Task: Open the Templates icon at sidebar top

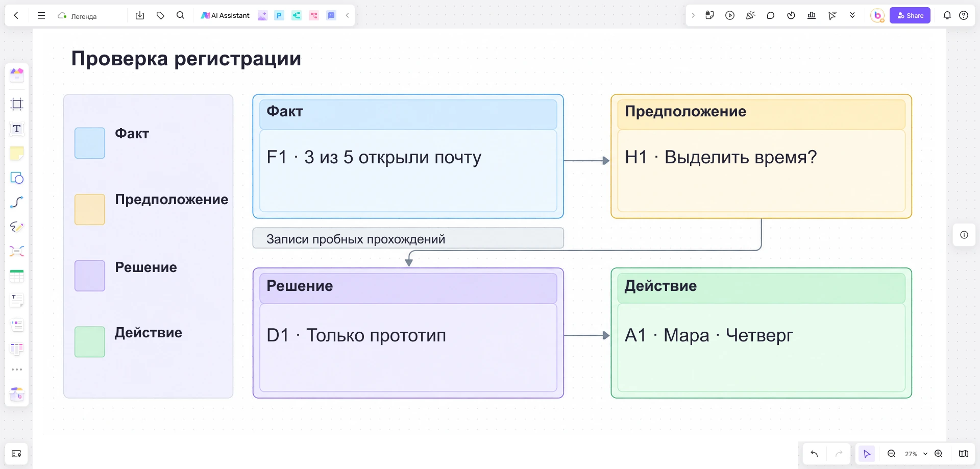Action: click(x=17, y=75)
